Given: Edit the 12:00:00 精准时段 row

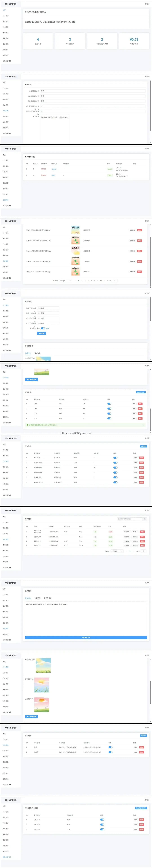Looking at the screenshot, I should click(x=136, y=825).
